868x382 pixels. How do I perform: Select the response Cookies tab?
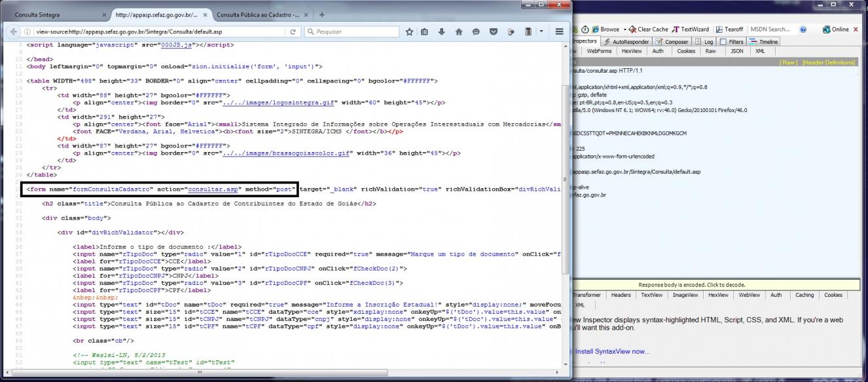point(833,295)
